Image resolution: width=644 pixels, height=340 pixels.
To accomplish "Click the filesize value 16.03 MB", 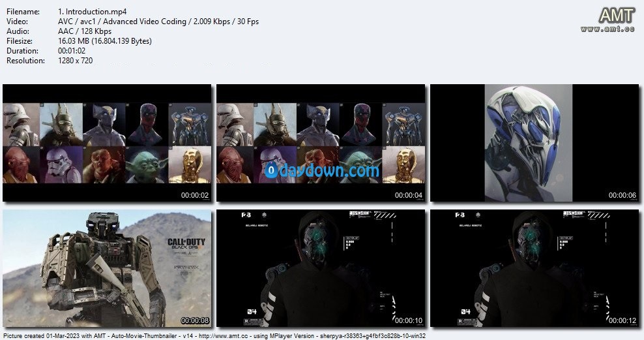I will click(105, 41).
